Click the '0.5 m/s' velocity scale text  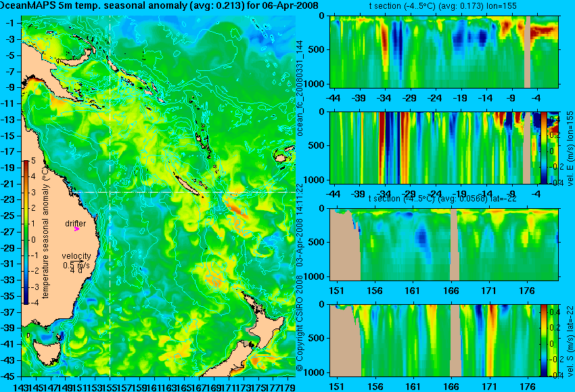pos(76,265)
